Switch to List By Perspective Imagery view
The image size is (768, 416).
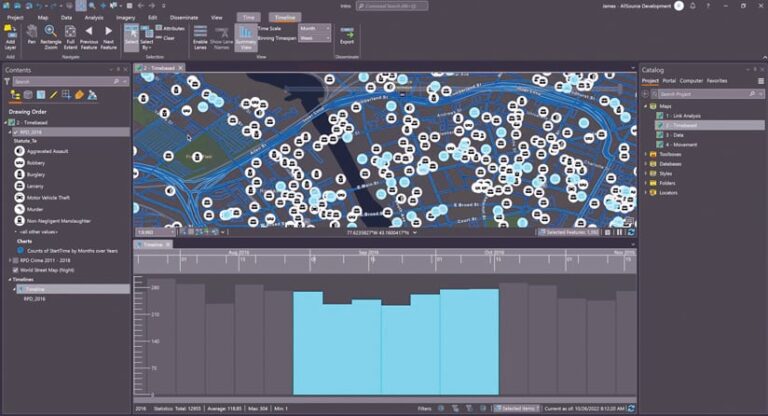pos(92,95)
